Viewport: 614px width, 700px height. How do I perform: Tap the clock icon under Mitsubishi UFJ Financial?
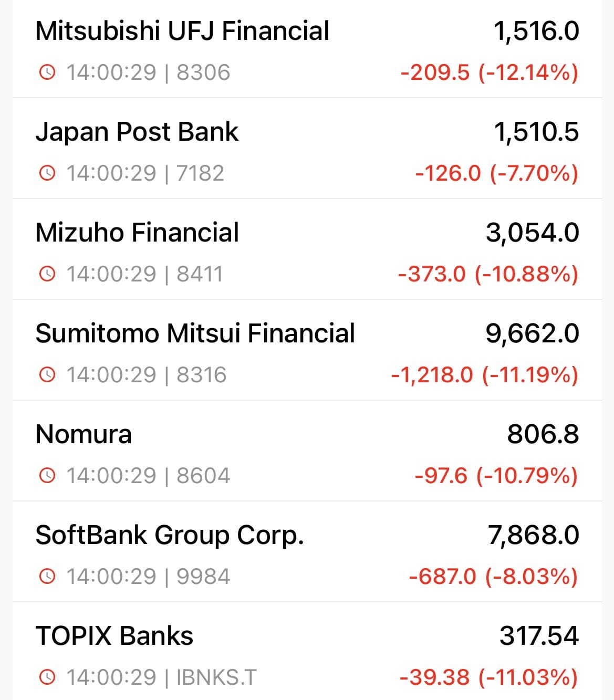(x=47, y=72)
